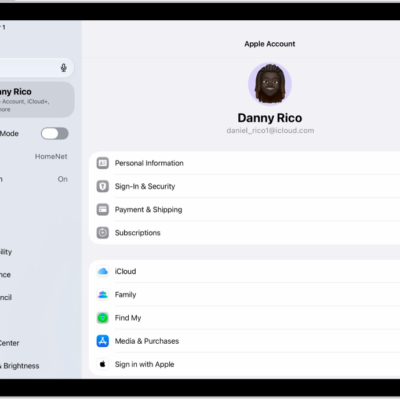Open the HomeNet network sidebar row
Image resolution: width=400 pixels, height=400 pixels.
pyautogui.click(x=37, y=156)
